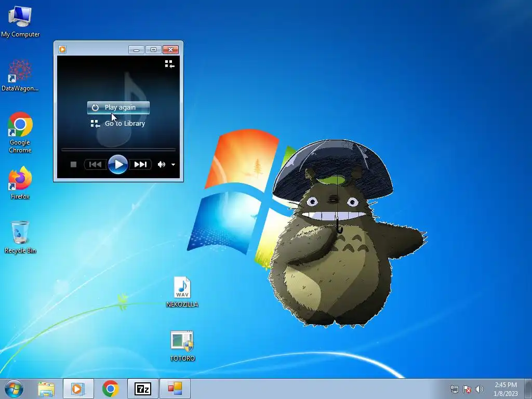Switch to Library icon at player top-right
This screenshot has height=399, width=532.
[x=169, y=64]
